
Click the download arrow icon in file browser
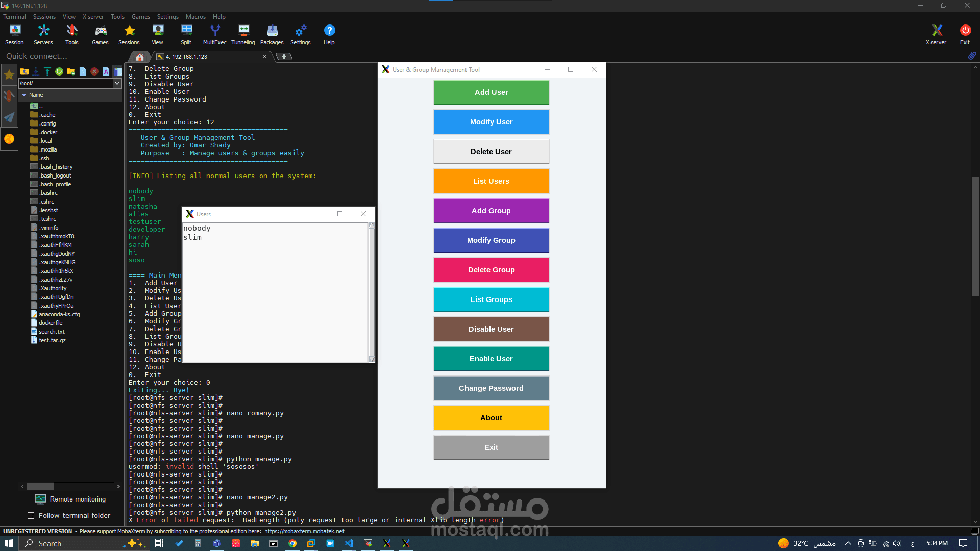pos(36,71)
